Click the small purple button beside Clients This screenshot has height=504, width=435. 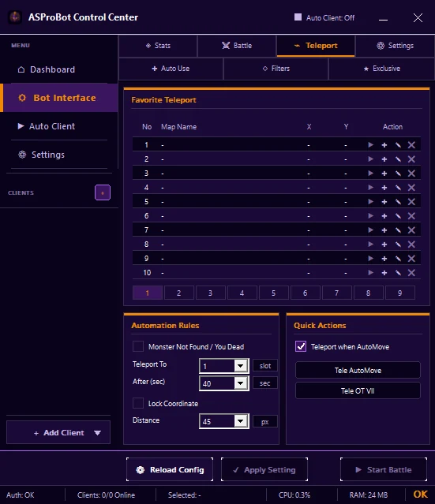pos(103,192)
